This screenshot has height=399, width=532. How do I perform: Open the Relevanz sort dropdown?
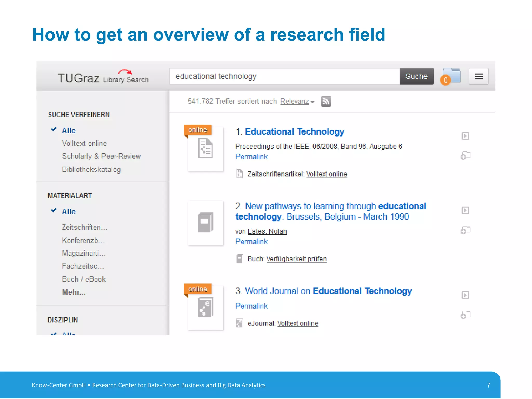click(297, 101)
